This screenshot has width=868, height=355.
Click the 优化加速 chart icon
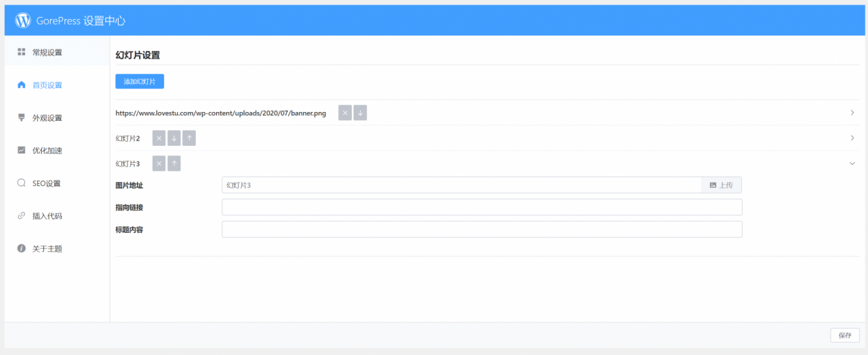[21, 150]
